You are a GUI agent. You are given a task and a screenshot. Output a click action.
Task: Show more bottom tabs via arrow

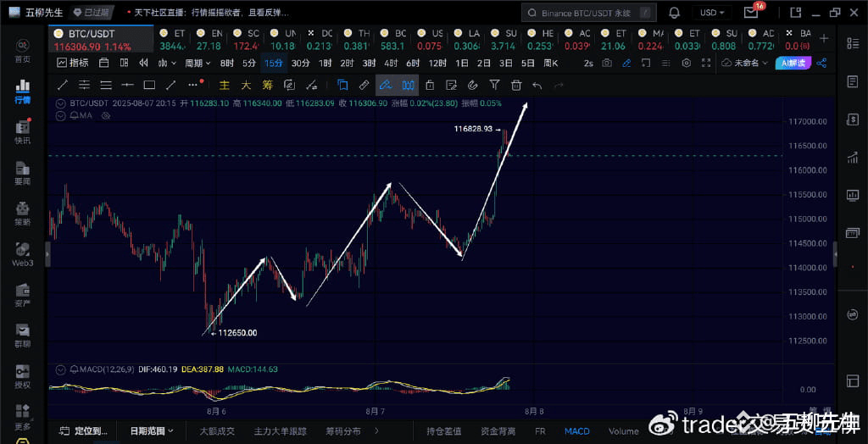pos(376,430)
